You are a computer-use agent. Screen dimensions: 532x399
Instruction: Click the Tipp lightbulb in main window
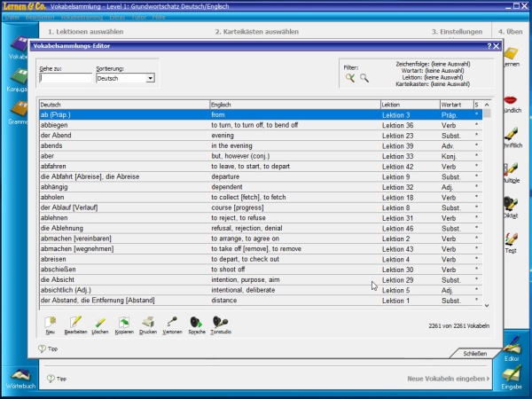pyautogui.click(x=51, y=379)
